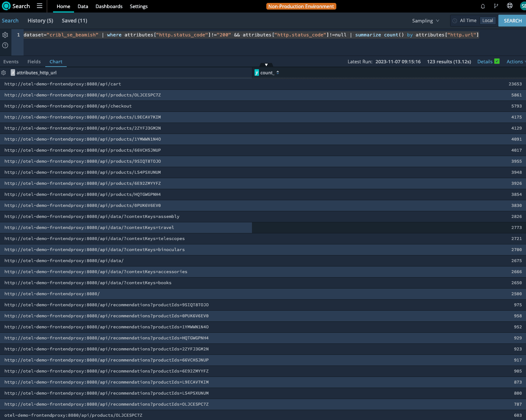Open the help lifebuoy icon

510,6
